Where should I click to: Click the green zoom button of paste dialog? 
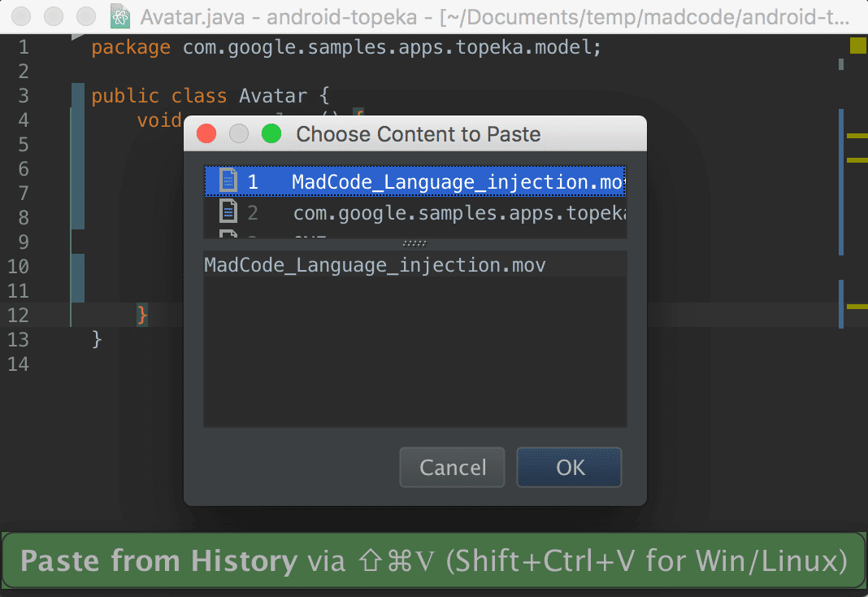271,133
